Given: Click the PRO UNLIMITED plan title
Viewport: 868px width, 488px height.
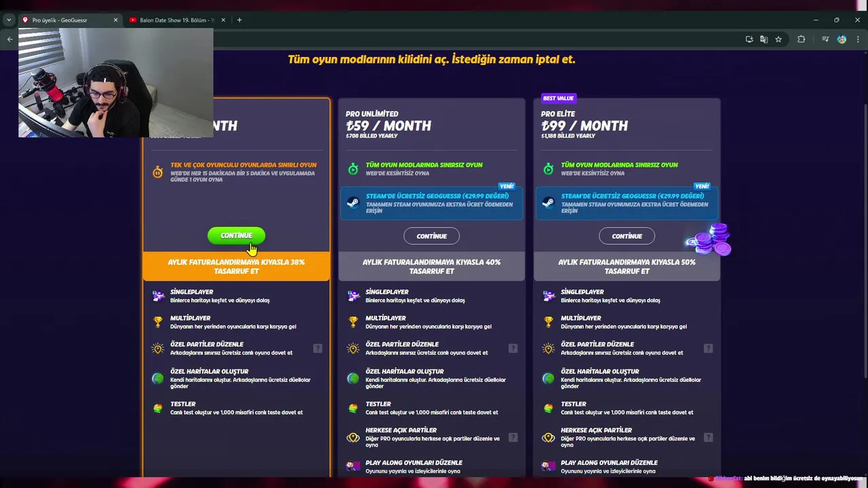Looking at the screenshot, I should tap(372, 114).
